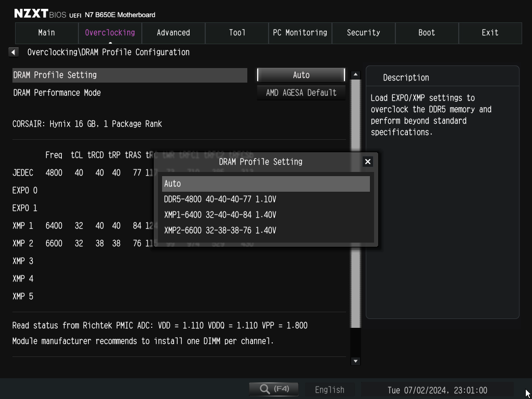The height and width of the screenshot is (399, 532).
Task: Choose XMP1-6400 32-40-40-84 1.40V profile
Action: [x=265, y=215]
